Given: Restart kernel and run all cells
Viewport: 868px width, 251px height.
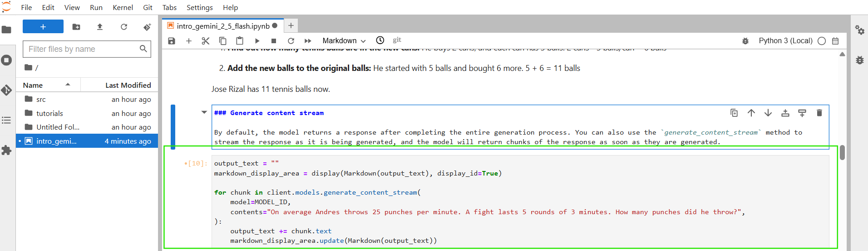Looking at the screenshot, I should point(308,41).
